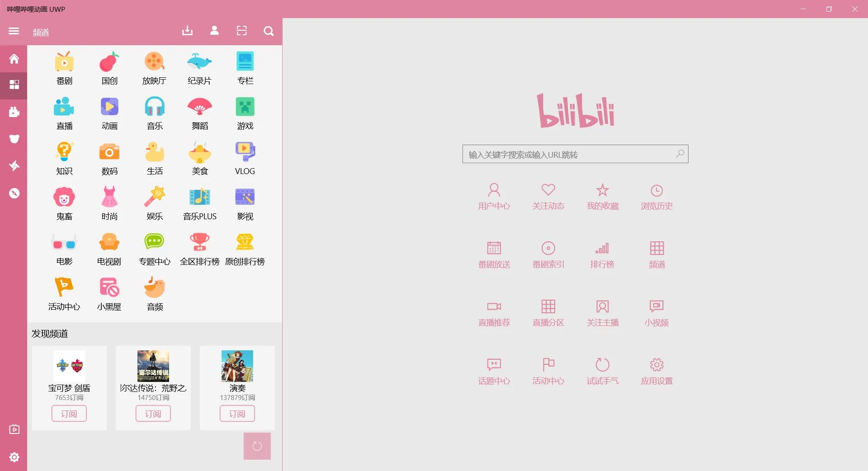Open the 浏览历史 link
The height and width of the screenshot is (471, 868).
pos(656,197)
